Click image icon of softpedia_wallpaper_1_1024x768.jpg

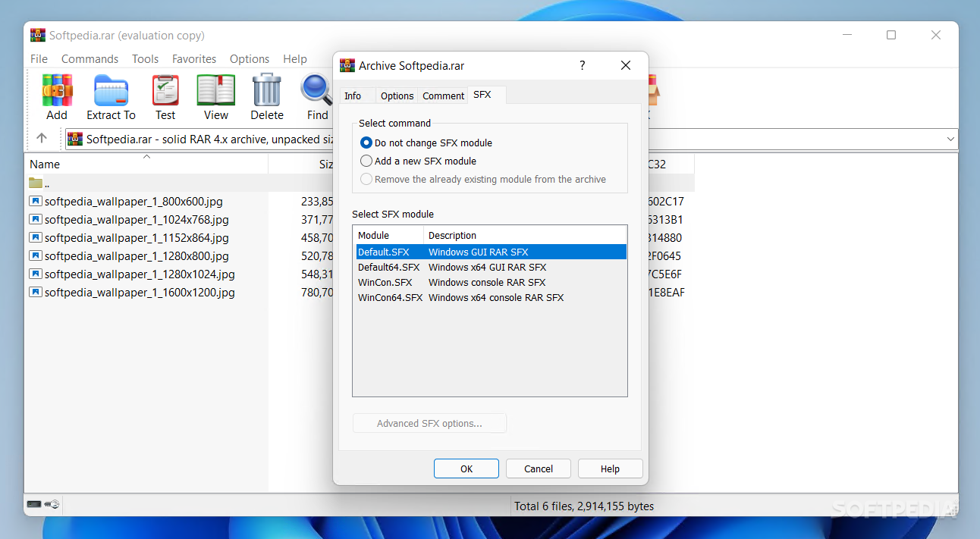click(36, 219)
